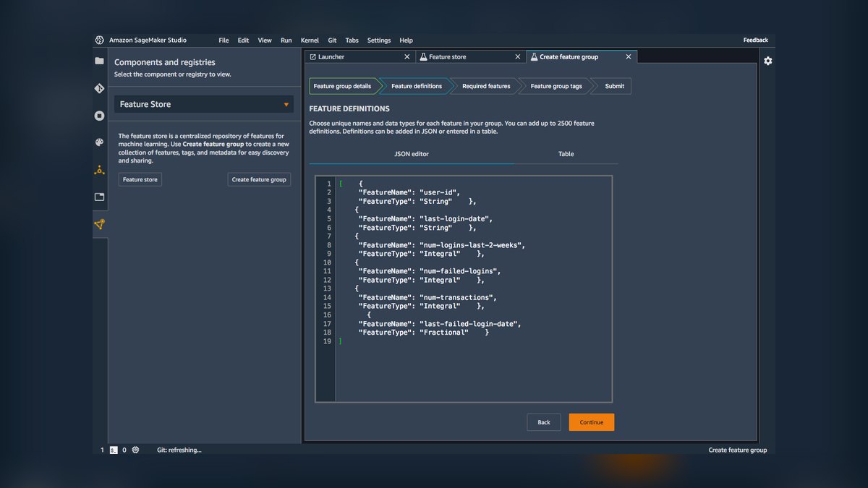
Task: Click the terminal icon in status bar
Action: [x=114, y=450]
